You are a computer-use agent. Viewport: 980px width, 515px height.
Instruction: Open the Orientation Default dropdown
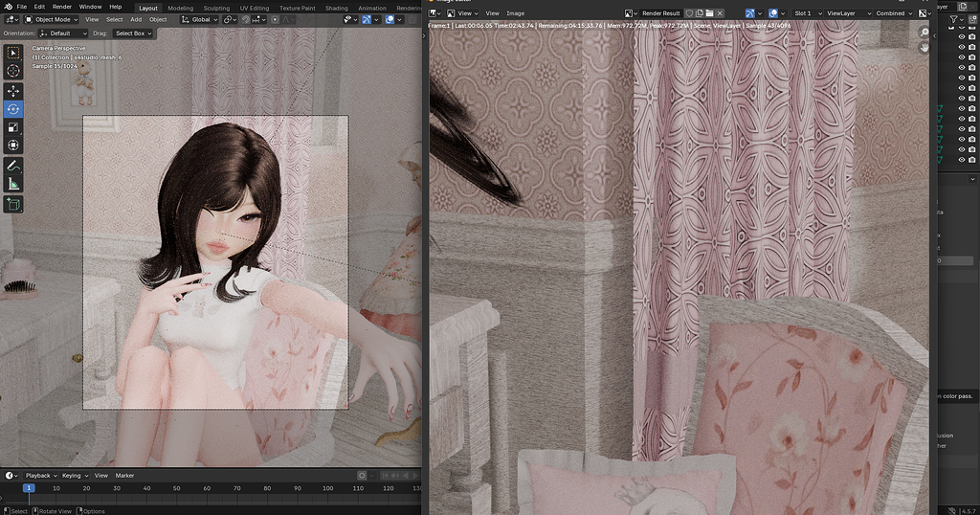(62, 34)
